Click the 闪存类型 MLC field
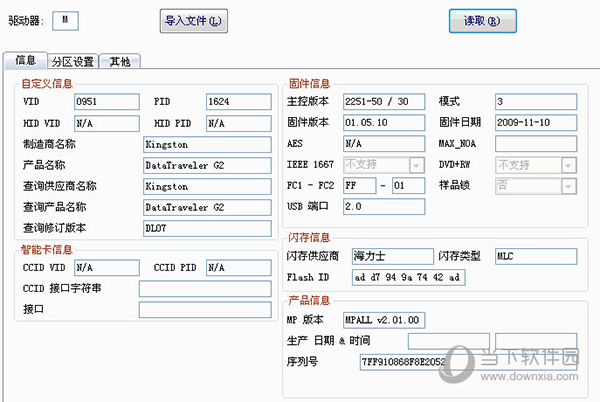 [536, 255]
